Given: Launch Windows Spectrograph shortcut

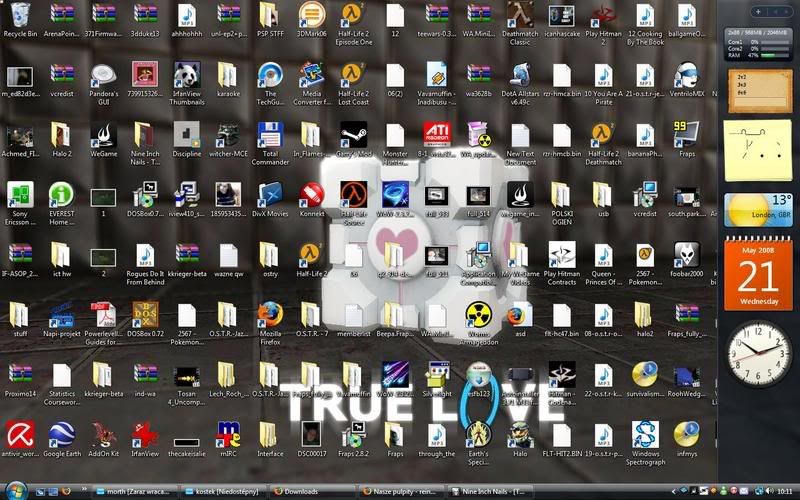Looking at the screenshot, I should (645, 434).
